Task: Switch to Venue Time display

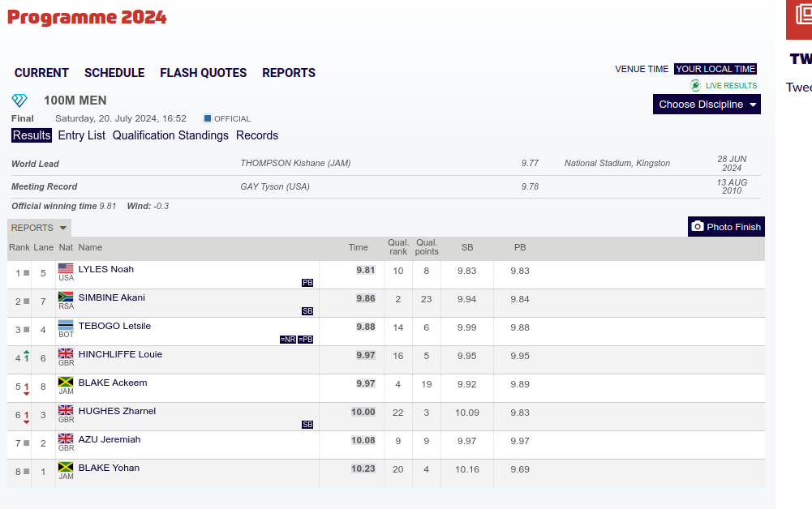Action: [642, 69]
